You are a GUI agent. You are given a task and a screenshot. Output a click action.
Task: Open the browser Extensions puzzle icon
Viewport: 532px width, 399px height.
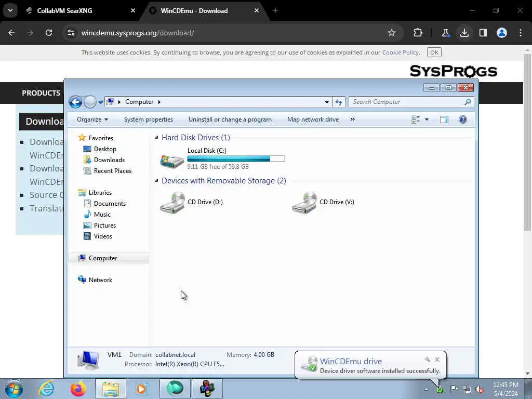(418, 33)
